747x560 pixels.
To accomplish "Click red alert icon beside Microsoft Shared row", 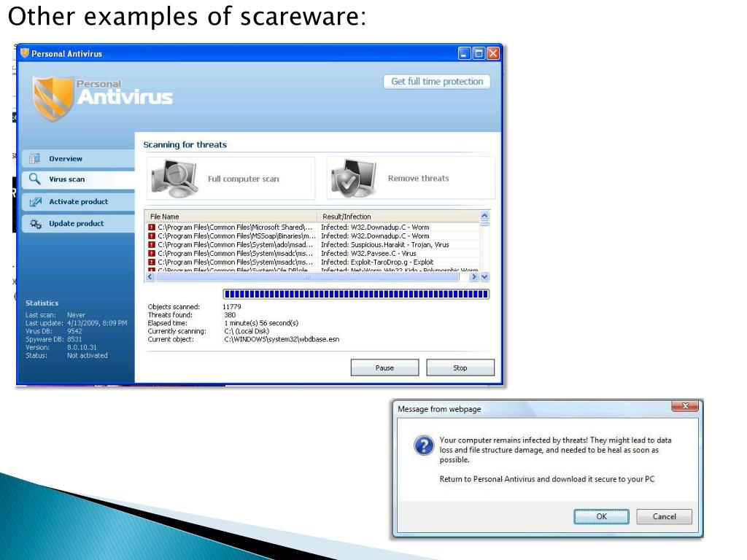I will [x=152, y=227].
